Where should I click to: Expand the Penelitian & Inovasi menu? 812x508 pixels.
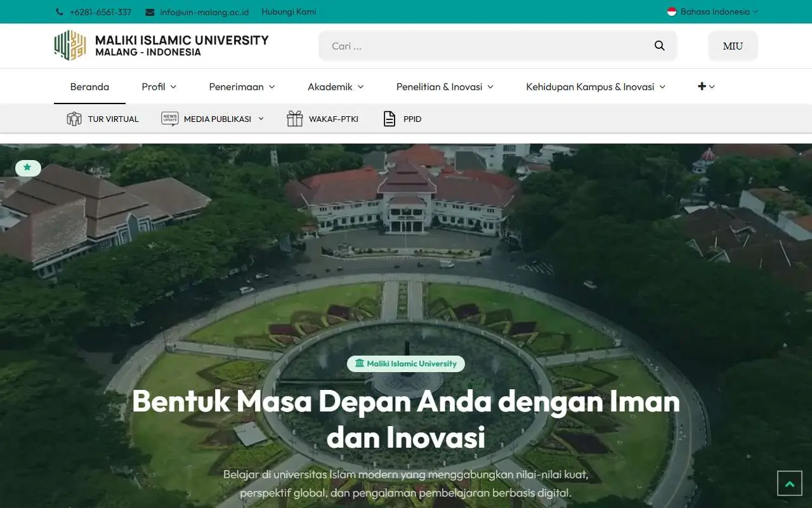click(445, 86)
